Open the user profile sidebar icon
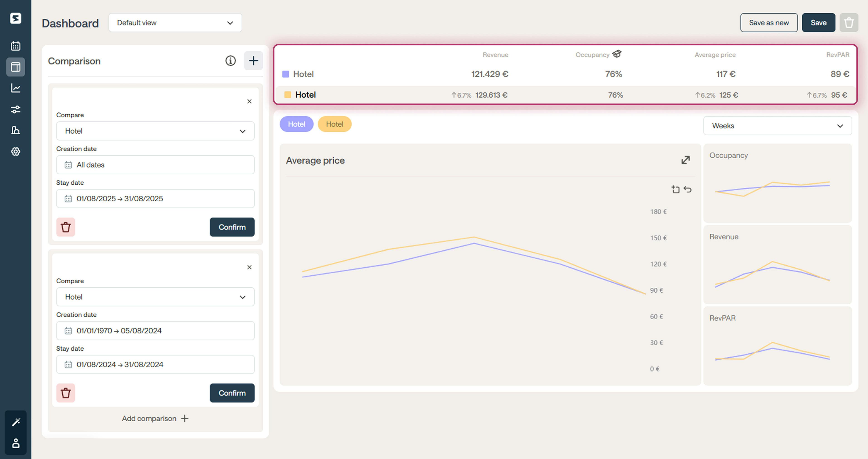The width and height of the screenshot is (868, 459). [16, 443]
